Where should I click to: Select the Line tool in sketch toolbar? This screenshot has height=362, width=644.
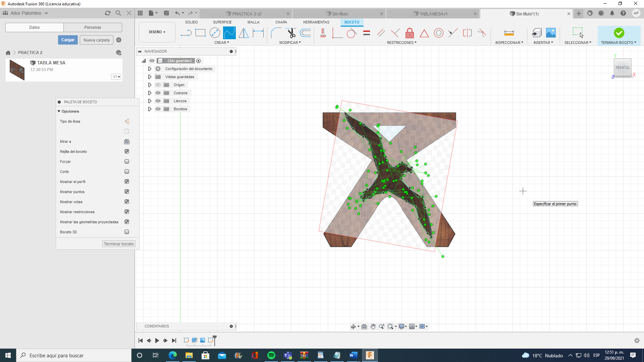(x=186, y=33)
